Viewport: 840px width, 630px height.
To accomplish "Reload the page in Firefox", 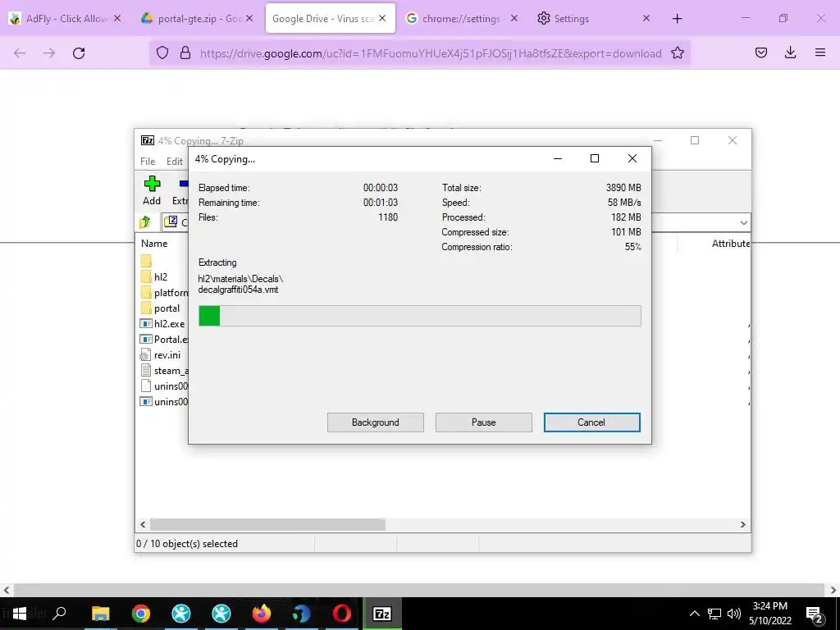I will tap(79, 53).
